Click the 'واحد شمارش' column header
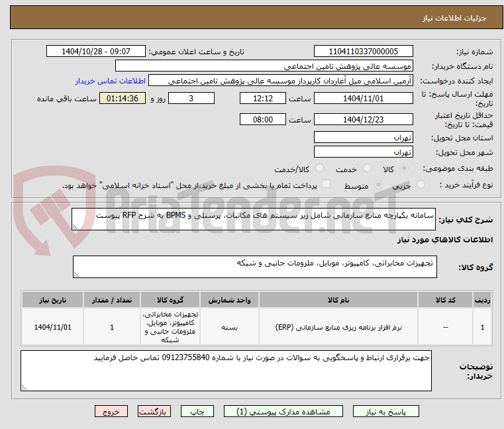Screen dimensions: 504x429 [229, 300]
